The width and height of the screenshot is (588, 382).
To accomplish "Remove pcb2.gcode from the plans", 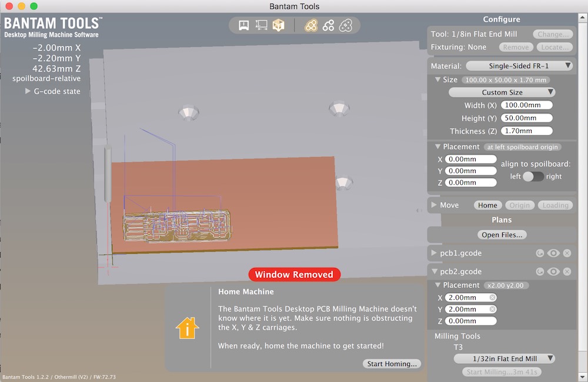I will [x=567, y=272].
